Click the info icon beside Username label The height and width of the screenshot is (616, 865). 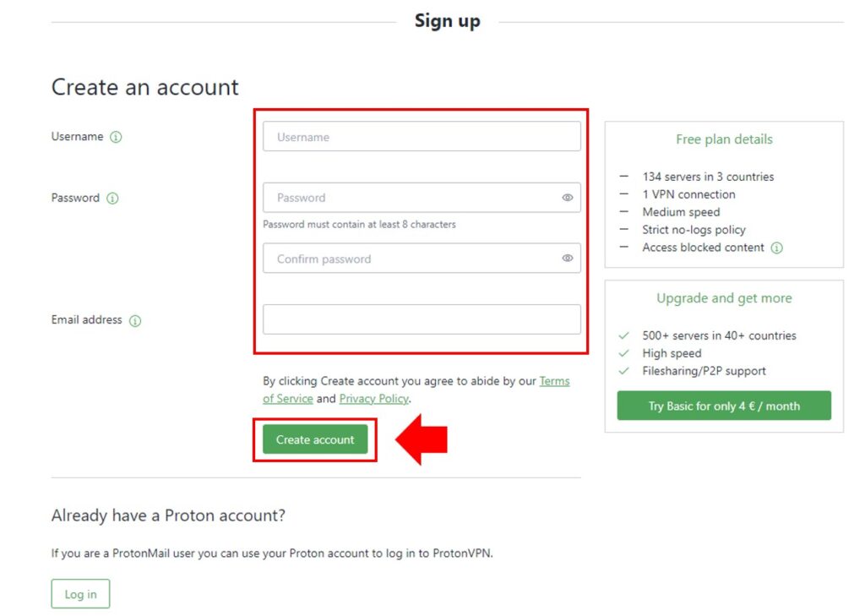point(116,137)
